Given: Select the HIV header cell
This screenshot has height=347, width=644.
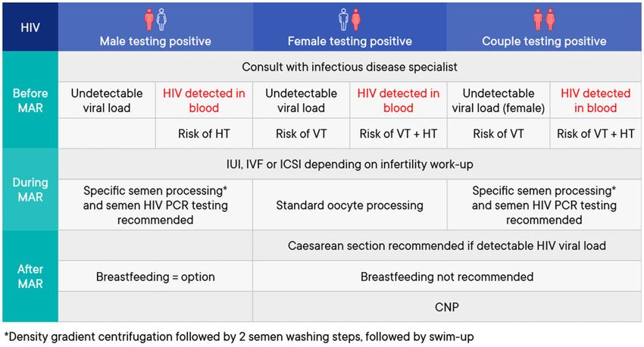Looking at the screenshot, I should point(30,27).
